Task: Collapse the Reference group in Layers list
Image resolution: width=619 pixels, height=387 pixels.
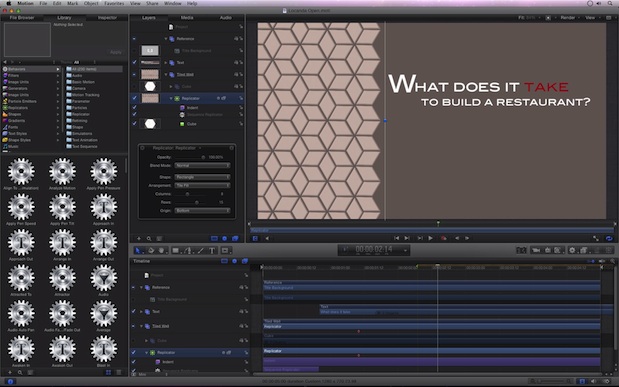Action: click(166, 39)
